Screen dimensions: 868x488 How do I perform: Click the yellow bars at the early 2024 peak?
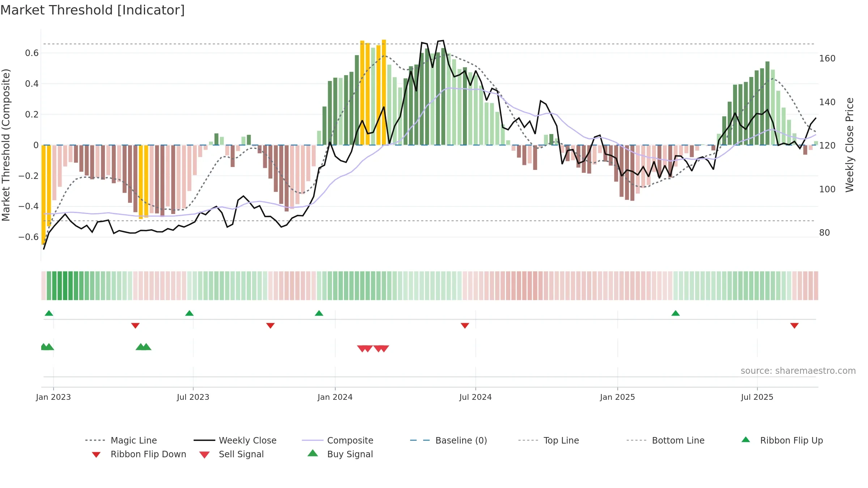tap(373, 92)
